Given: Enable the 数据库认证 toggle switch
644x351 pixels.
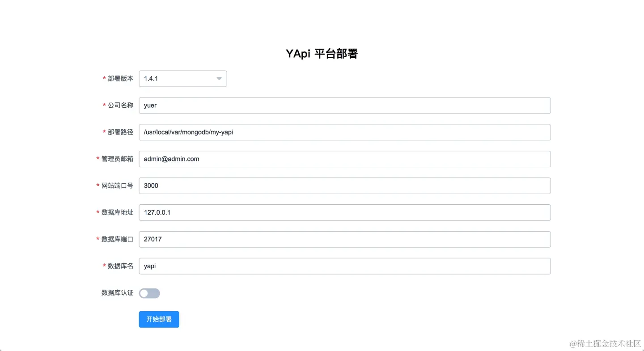Looking at the screenshot, I should tap(149, 293).
